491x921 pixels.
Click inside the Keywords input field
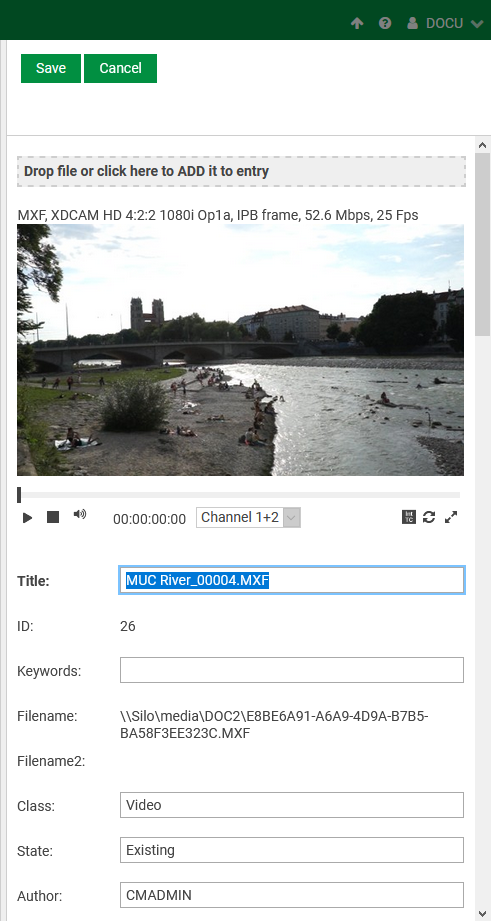(x=292, y=670)
